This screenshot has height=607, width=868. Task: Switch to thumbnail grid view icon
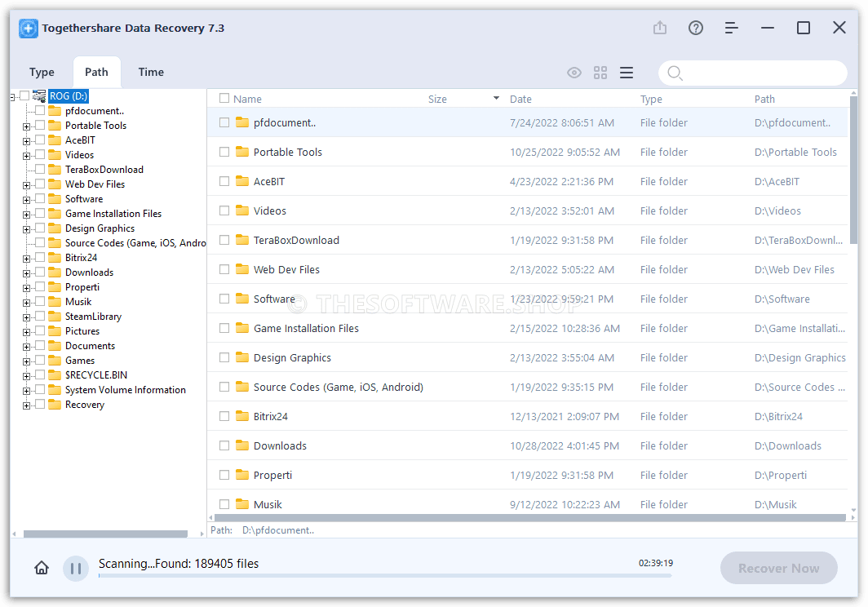tap(600, 73)
